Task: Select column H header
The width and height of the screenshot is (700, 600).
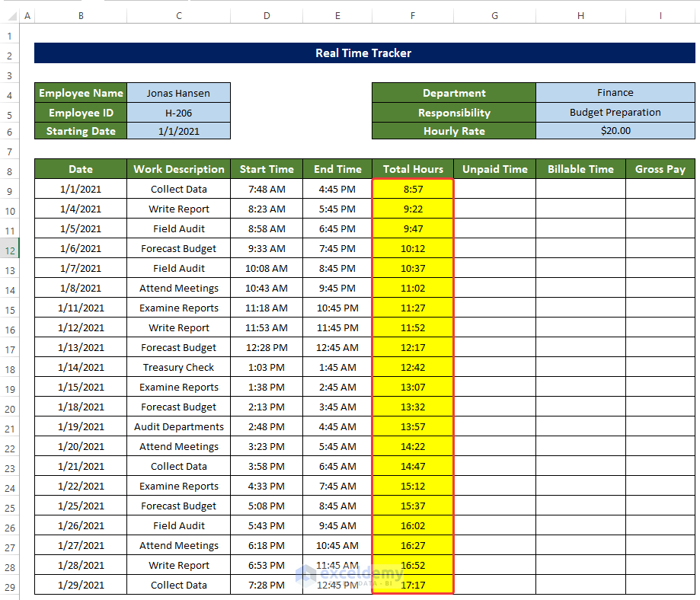Action: click(580, 16)
